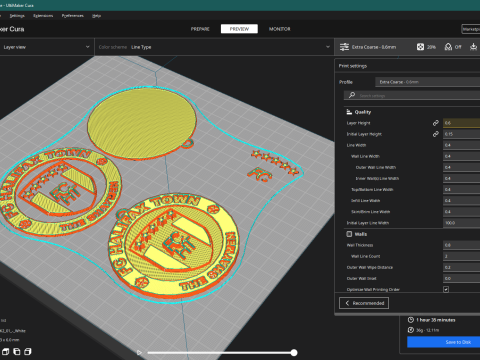Edit the Wall Thickness value field
The height and width of the screenshot is (360, 480).
462,245
